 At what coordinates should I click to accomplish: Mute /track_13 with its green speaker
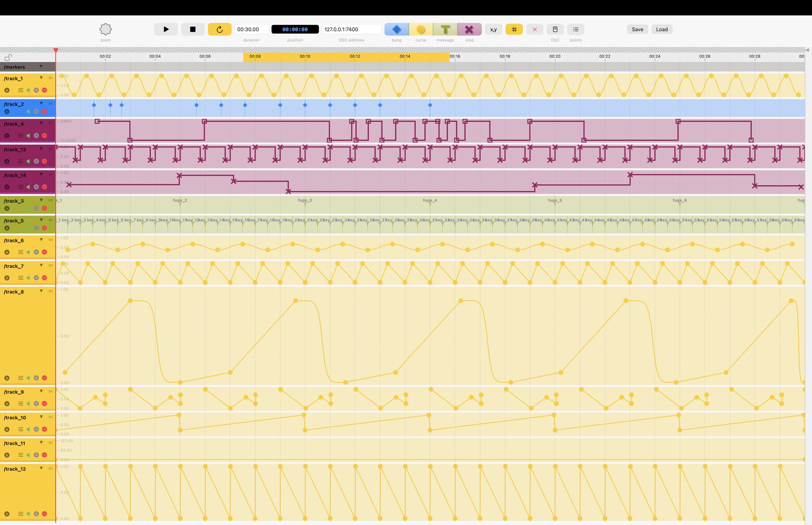(28, 161)
